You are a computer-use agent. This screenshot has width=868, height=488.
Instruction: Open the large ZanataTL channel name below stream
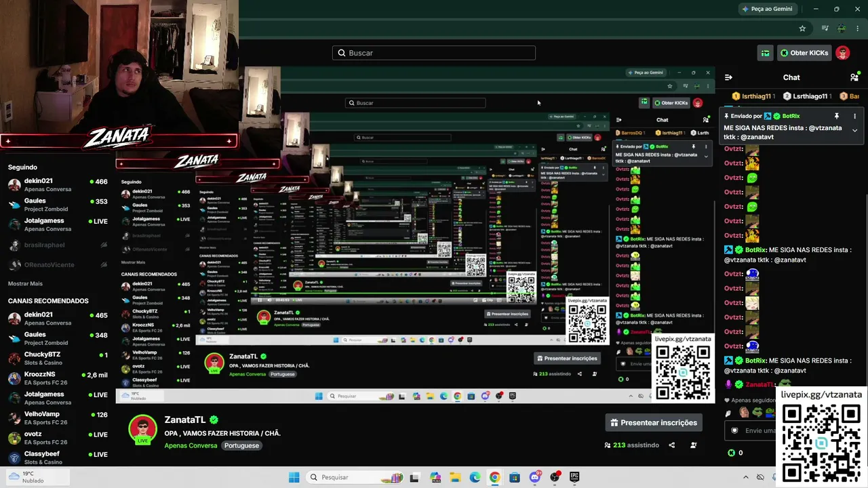(185, 420)
